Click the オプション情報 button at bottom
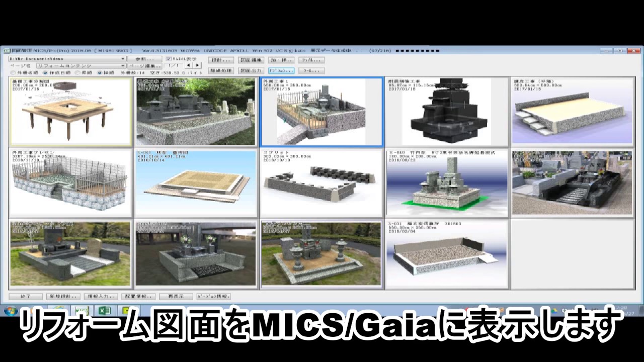Viewport: 644px width, 362px height. pos(213,297)
